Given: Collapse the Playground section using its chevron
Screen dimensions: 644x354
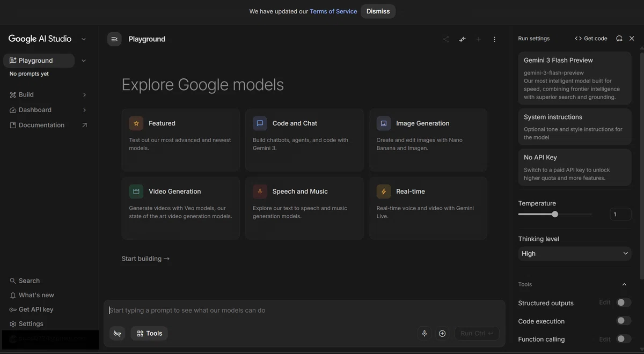Looking at the screenshot, I should 84,61.
